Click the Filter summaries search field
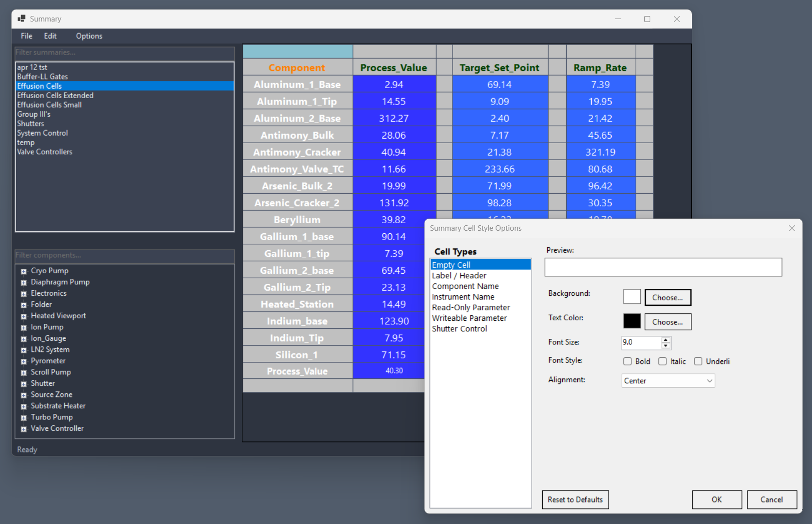This screenshot has height=524, width=812. coord(125,53)
